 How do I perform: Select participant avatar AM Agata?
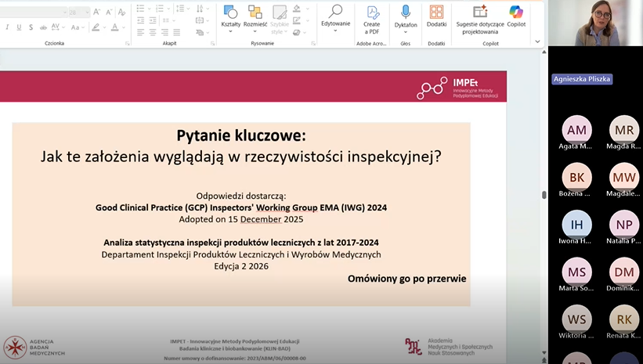pyautogui.click(x=576, y=129)
